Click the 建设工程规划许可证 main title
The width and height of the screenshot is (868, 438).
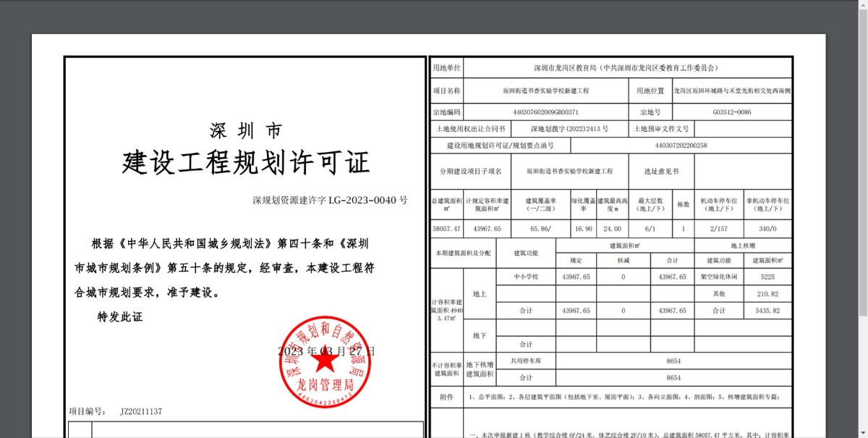click(246, 162)
